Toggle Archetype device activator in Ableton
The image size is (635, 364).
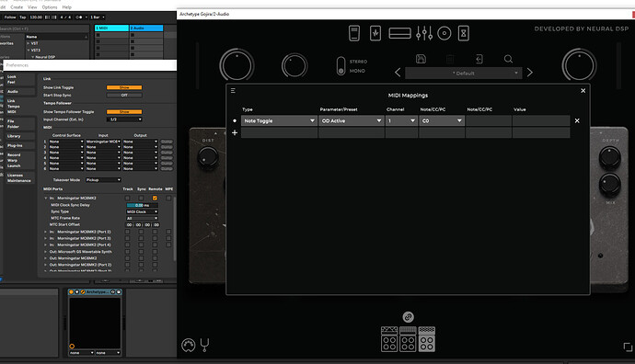pos(71,291)
